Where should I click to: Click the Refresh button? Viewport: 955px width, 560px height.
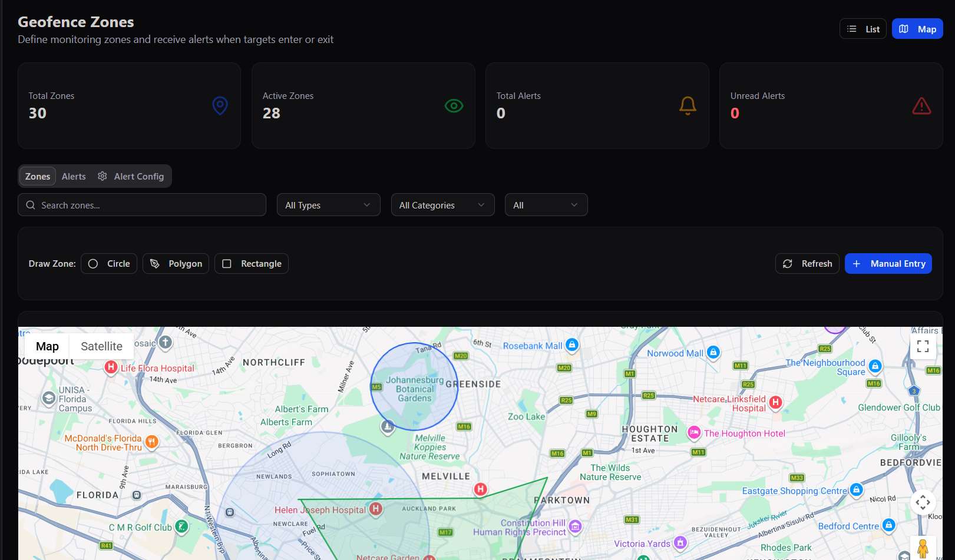807,264
